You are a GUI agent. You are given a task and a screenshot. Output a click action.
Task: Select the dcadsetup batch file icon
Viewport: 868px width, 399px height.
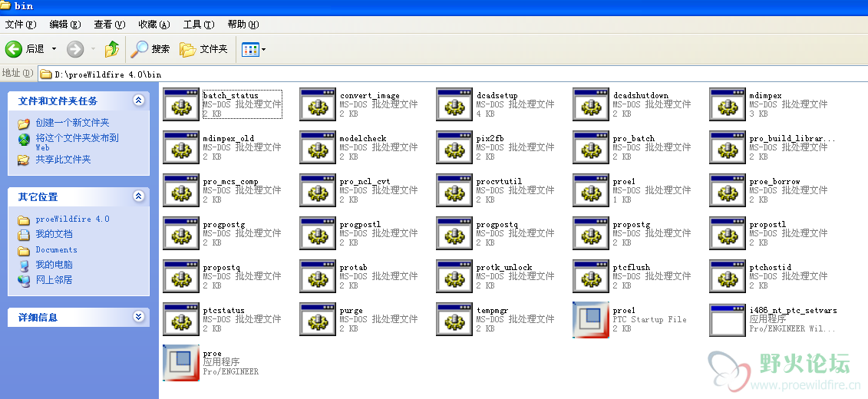(x=454, y=104)
